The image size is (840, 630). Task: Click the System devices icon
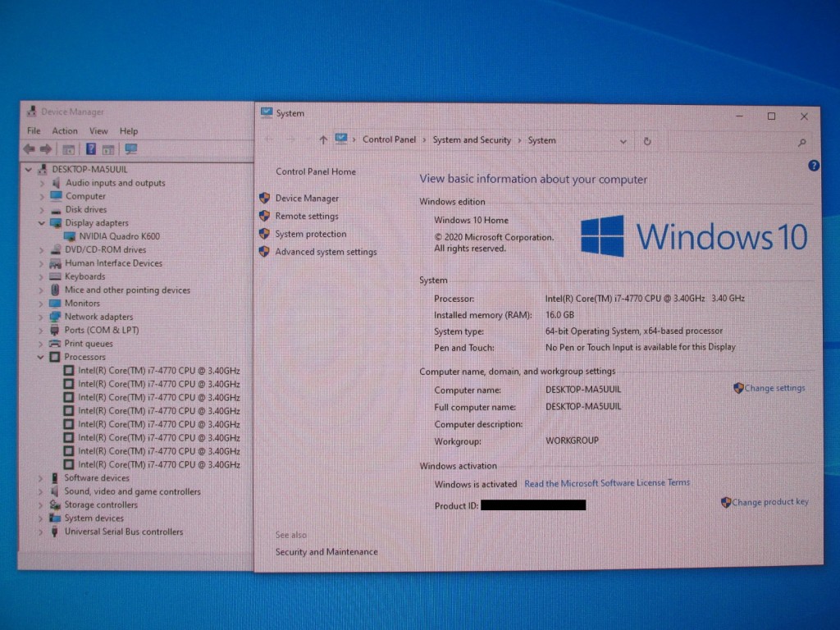point(54,518)
